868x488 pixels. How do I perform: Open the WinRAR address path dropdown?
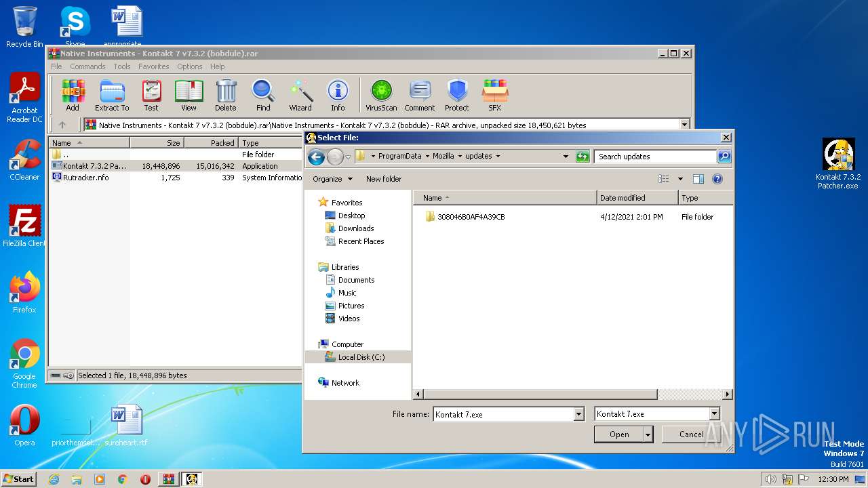click(x=684, y=125)
